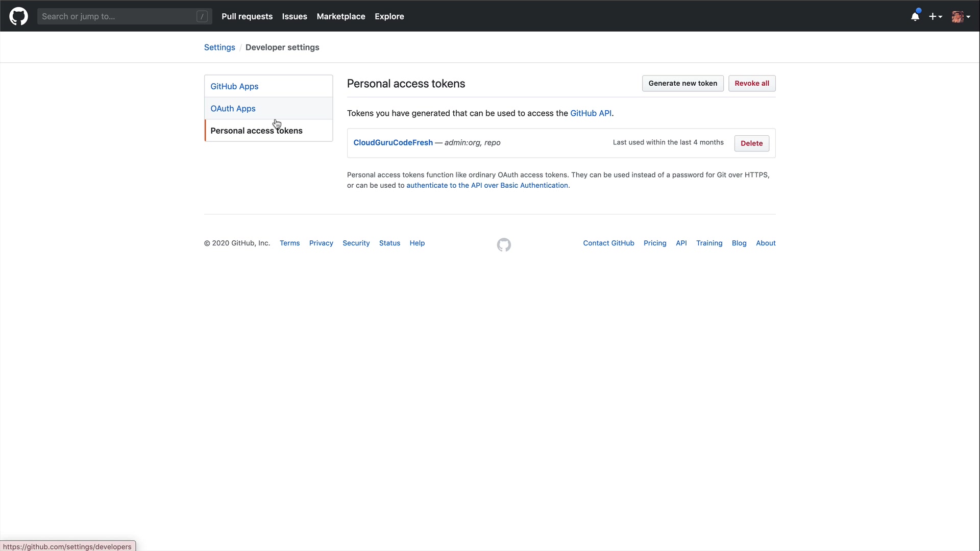
Task: Open the Explore header link
Action: (389, 16)
